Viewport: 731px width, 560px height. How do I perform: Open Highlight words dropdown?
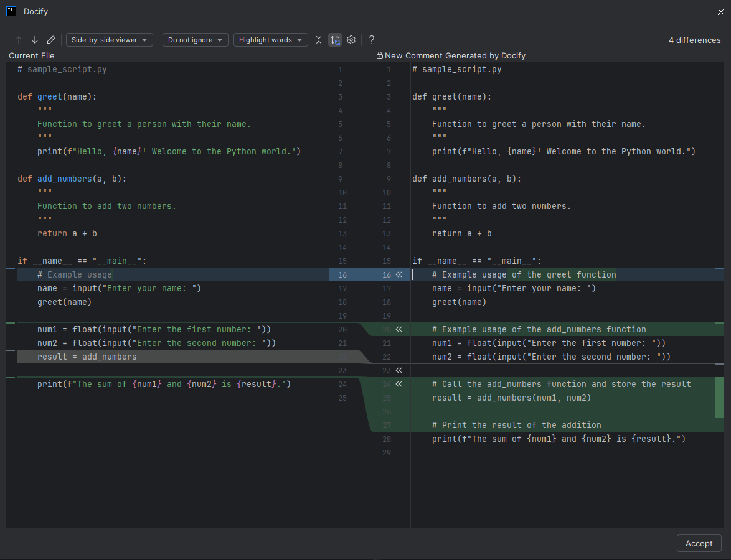(x=270, y=40)
